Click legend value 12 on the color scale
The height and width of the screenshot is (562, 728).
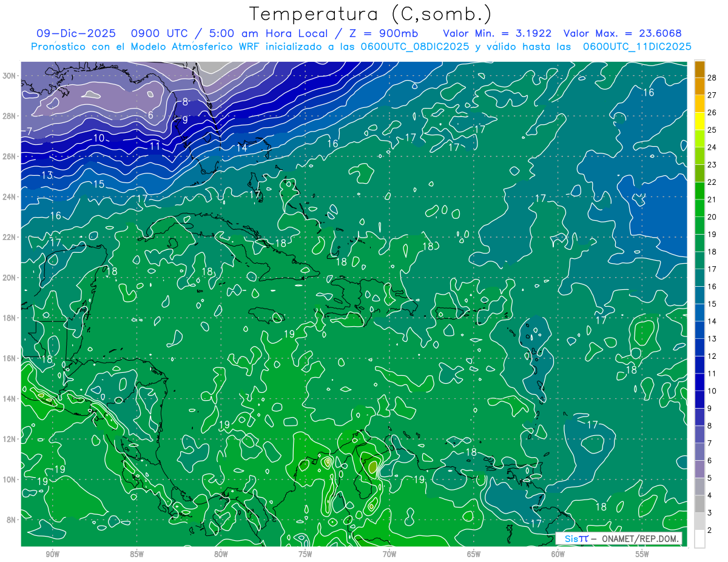tap(712, 356)
